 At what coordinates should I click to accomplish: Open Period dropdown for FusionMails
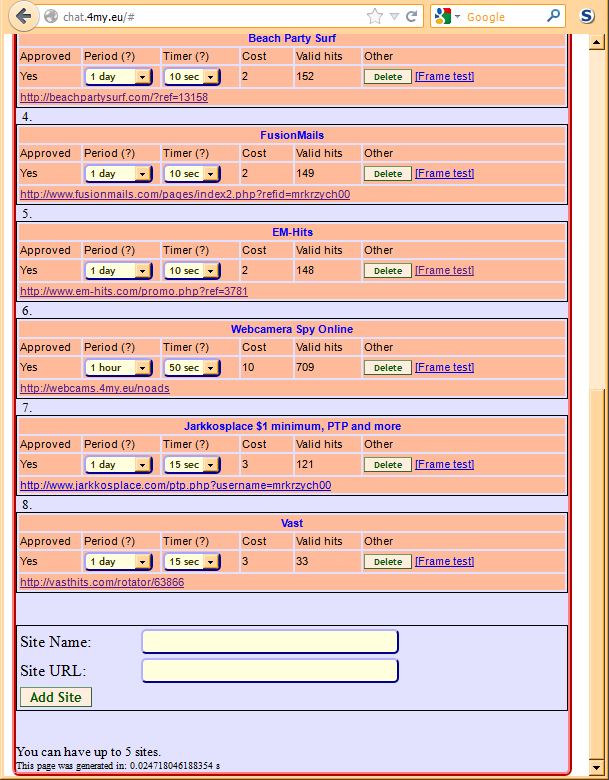point(118,174)
